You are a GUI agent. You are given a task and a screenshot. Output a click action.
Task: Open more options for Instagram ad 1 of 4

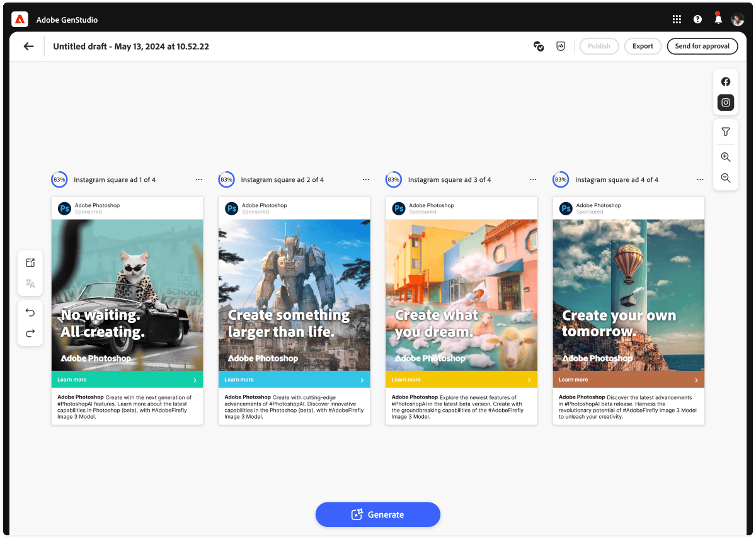pyautogui.click(x=199, y=179)
